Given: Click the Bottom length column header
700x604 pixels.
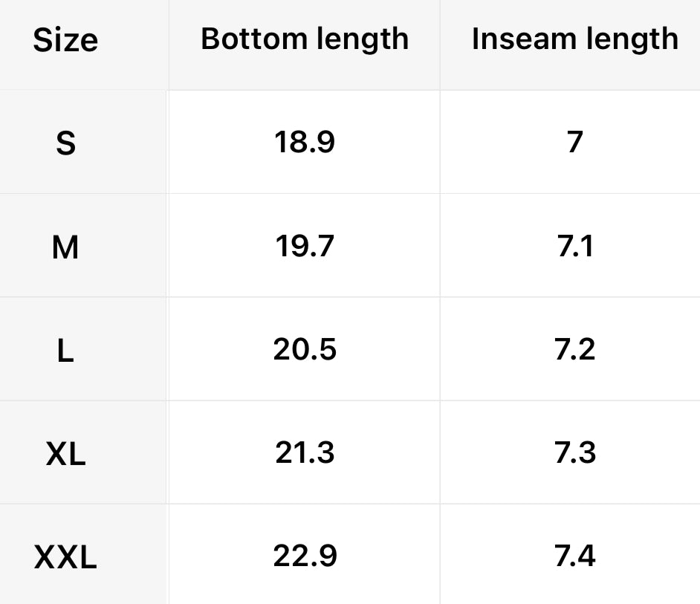Looking at the screenshot, I should coord(305,39).
